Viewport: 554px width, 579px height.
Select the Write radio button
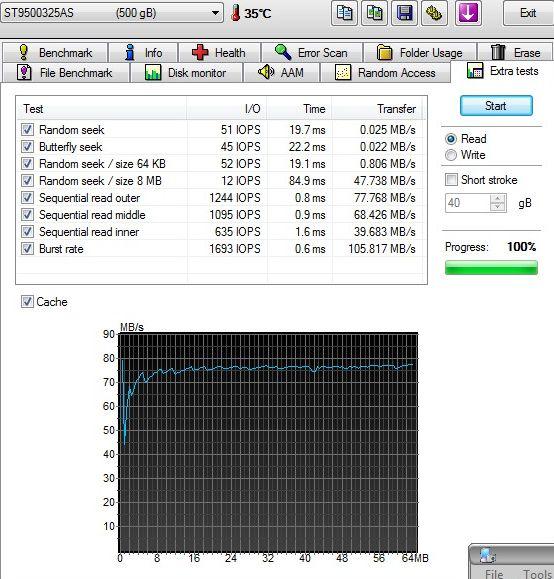click(x=451, y=155)
